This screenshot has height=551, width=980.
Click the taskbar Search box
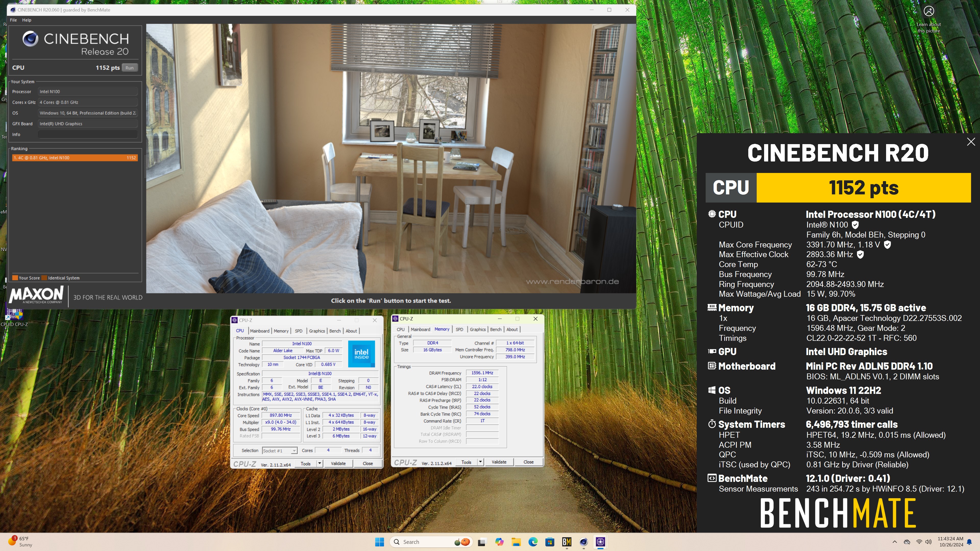click(431, 542)
